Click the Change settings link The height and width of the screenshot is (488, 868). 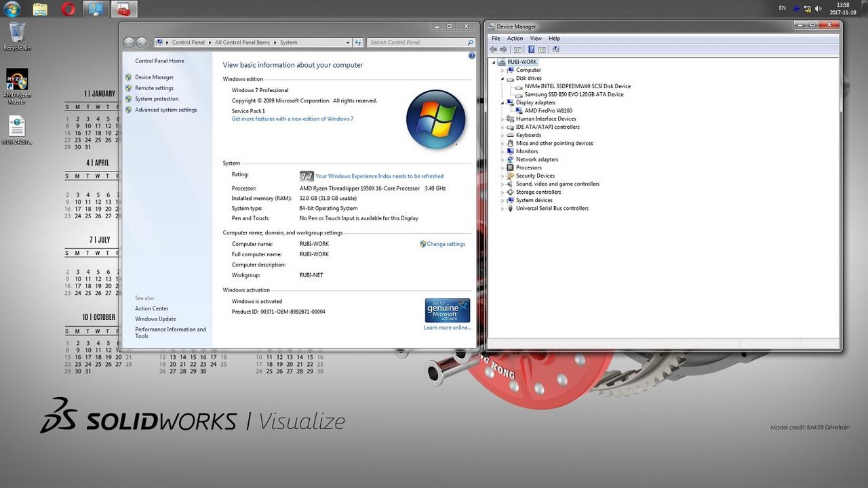tap(446, 244)
